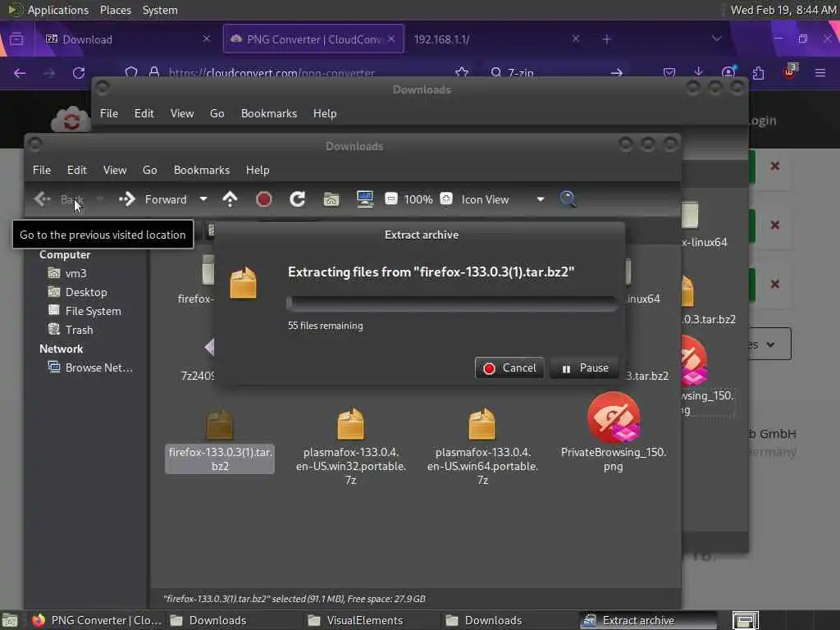
Task: Pause the archive extraction
Action: click(x=584, y=368)
